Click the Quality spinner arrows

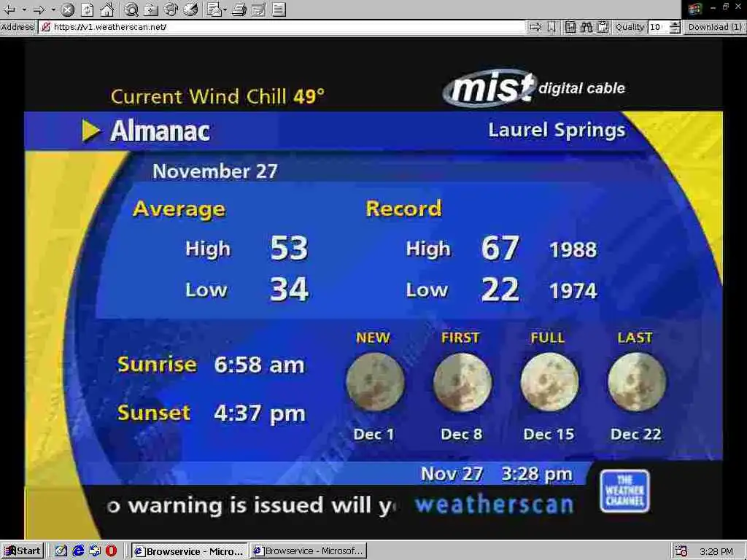(x=675, y=27)
